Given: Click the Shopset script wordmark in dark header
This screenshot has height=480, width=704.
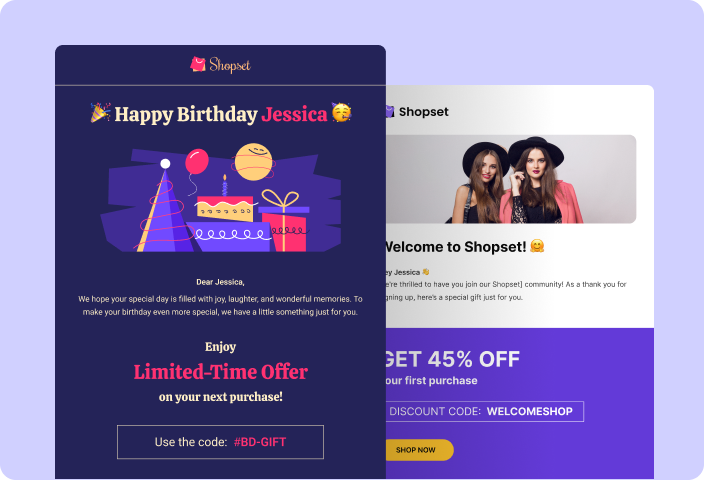Looking at the screenshot, I should (x=230, y=65).
